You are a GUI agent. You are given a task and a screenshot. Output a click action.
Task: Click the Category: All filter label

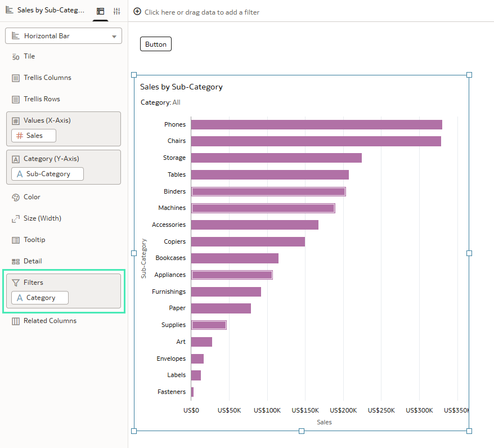point(160,102)
